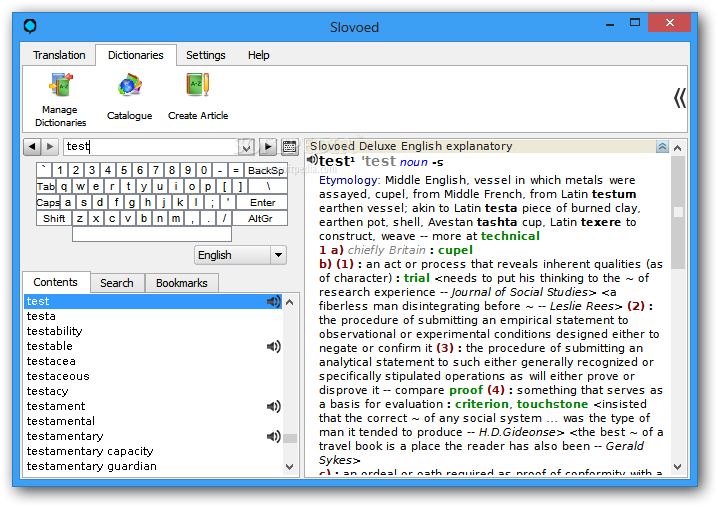Open Manage Dictionaries
Screen dimensions: 718x507
pyautogui.click(x=60, y=99)
